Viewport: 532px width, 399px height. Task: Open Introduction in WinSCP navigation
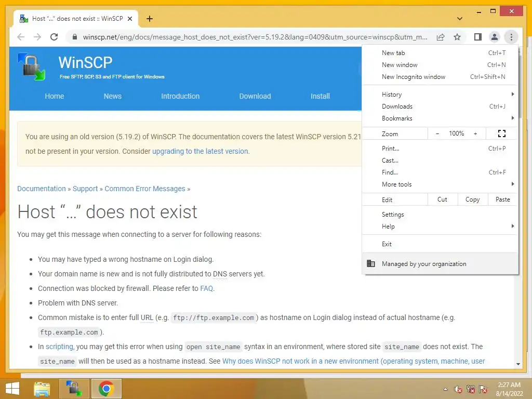(180, 96)
